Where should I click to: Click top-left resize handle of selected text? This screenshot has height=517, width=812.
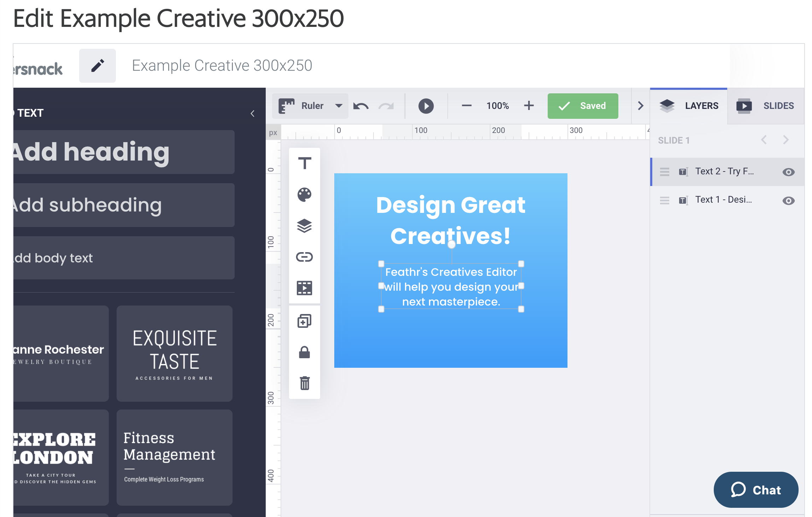tap(381, 264)
